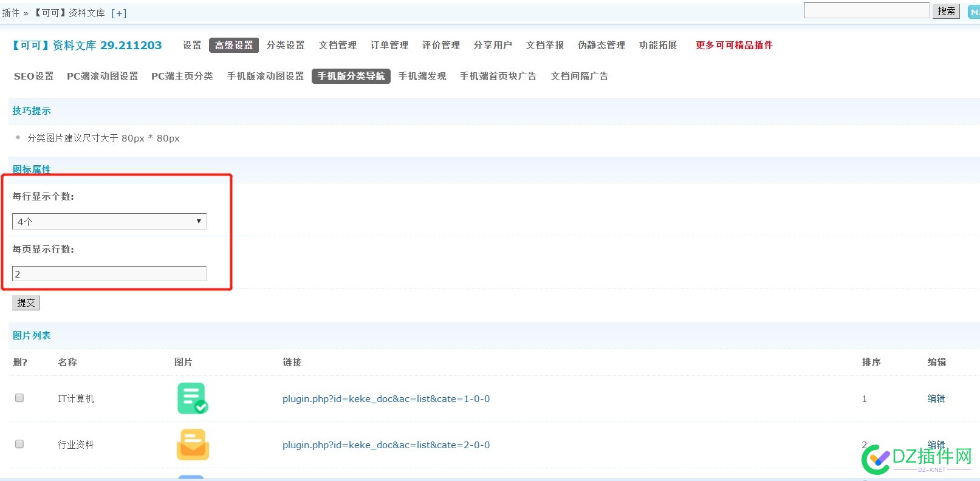Tick the checkbox for 行业资料 row
Image resolution: width=980 pixels, height=481 pixels.
point(19,444)
